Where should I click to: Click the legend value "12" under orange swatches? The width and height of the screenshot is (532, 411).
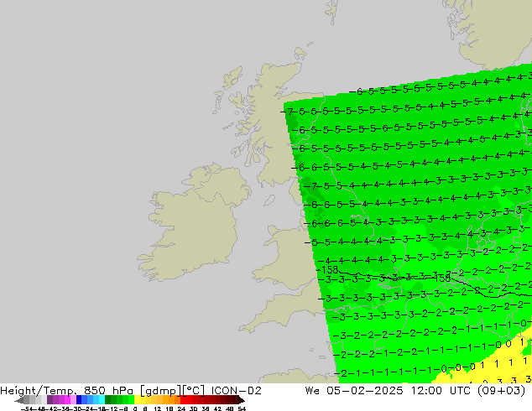pyautogui.click(x=158, y=408)
